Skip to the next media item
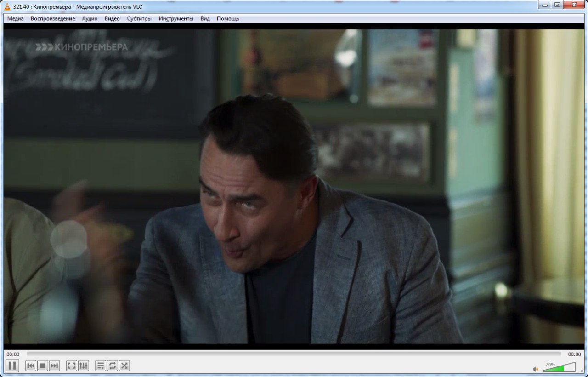The height and width of the screenshot is (377, 588). [x=54, y=366]
